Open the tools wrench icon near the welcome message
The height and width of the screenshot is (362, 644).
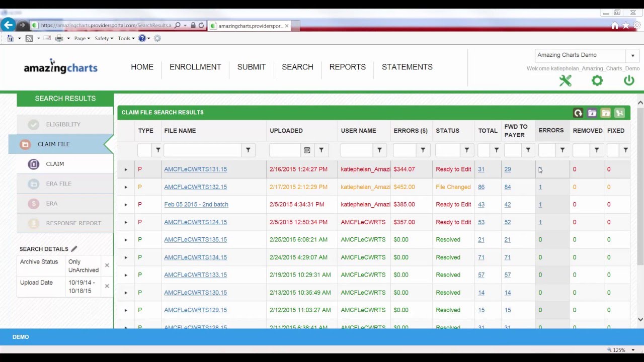tap(565, 80)
